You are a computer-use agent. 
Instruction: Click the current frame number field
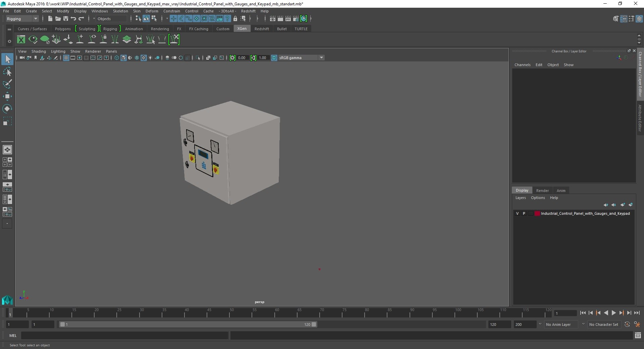566,313
